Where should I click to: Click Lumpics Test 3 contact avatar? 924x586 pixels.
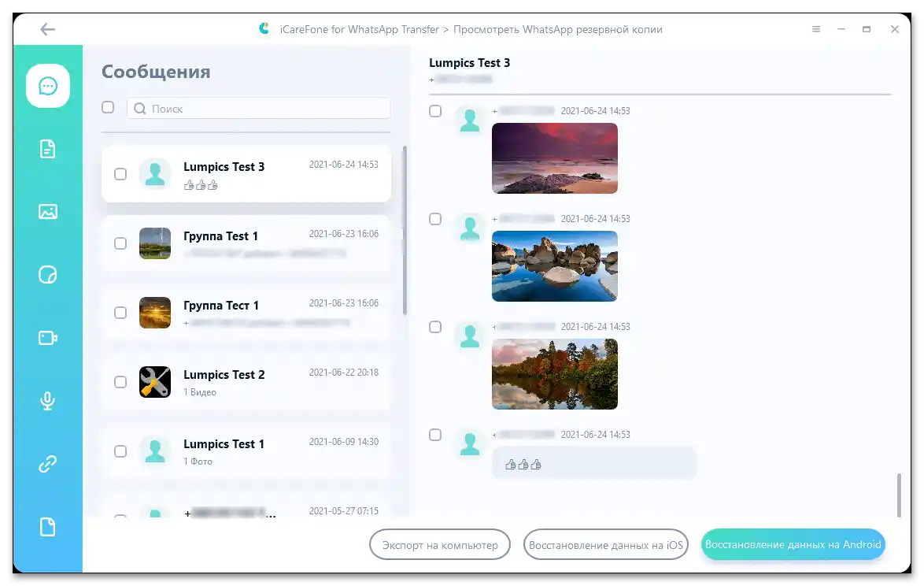(x=155, y=174)
